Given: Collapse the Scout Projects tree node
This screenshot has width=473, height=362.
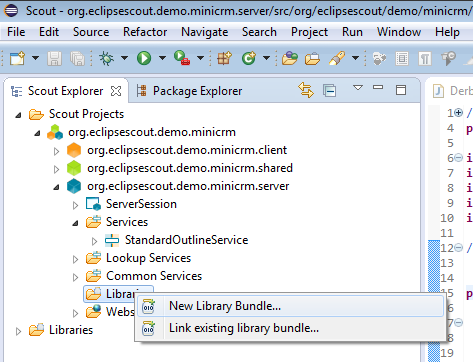Looking at the screenshot, I should 18,115.
